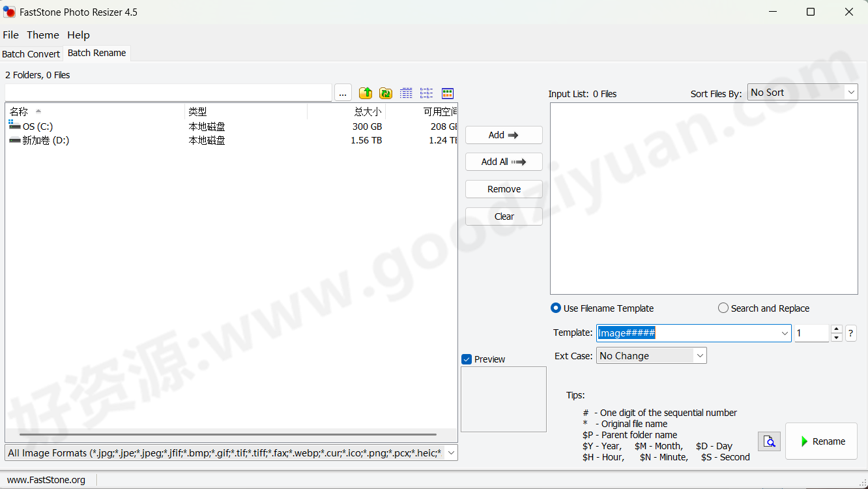Switch the file browser to details view
Screen dimensions: 868x489
pos(406,93)
